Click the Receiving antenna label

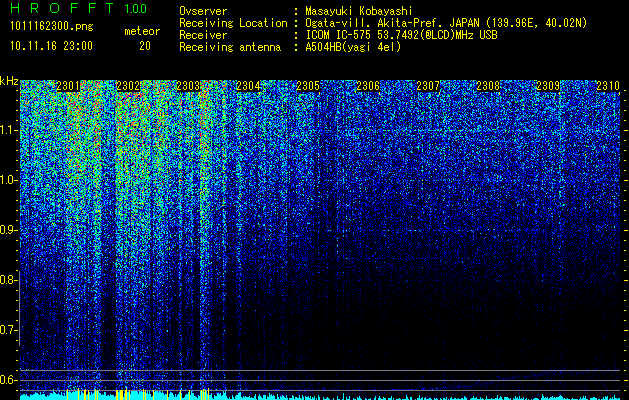[230, 47]
